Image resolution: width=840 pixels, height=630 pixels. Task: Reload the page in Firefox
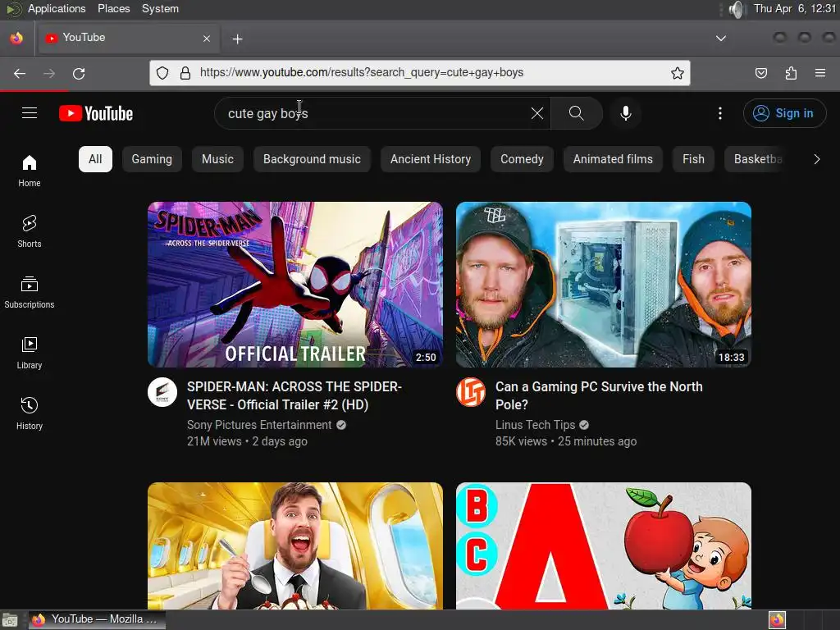[79, 73]
